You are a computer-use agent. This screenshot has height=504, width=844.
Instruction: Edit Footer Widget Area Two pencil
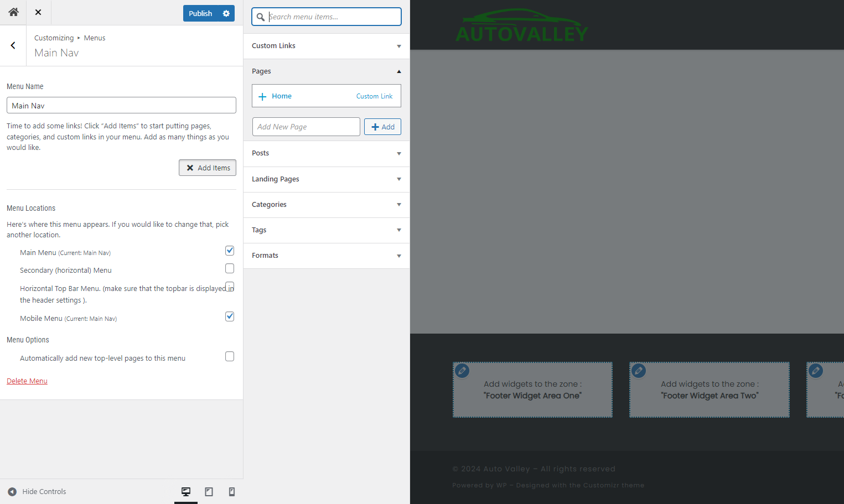[x=639, y=371]
